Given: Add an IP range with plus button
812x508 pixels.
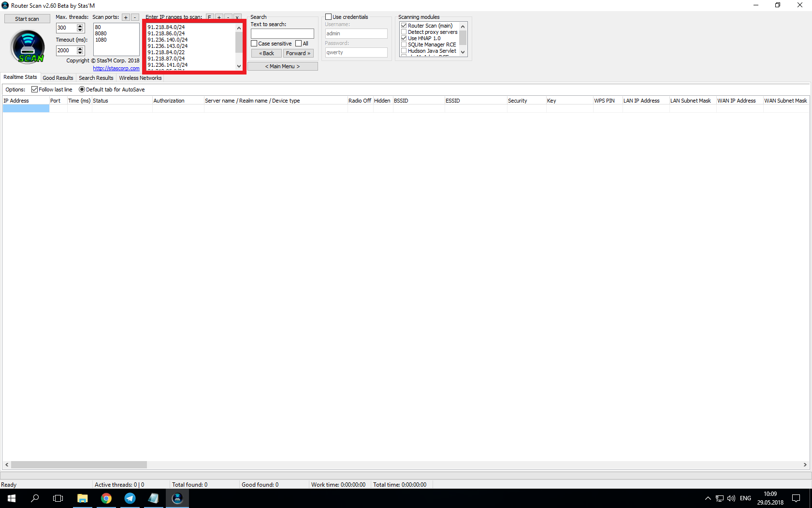Looking at the screenshot, I should coord(219,17).
